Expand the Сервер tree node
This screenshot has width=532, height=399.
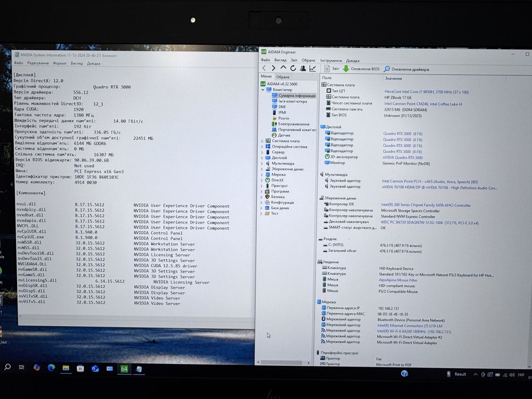[x=262, y=152]
